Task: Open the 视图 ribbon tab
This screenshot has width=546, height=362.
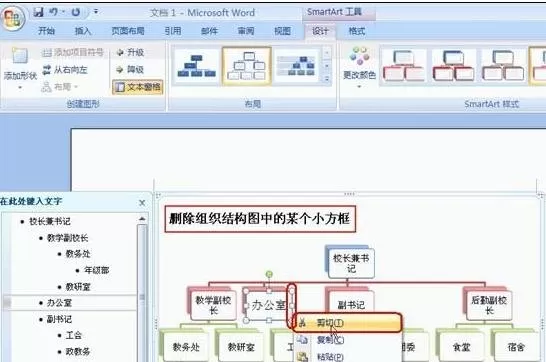Action: click(x=282, y=31)
